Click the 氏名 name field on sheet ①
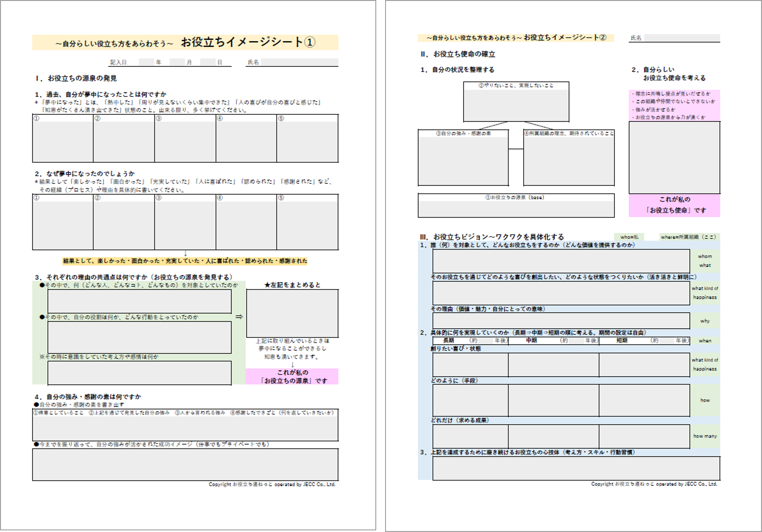The width and height of the screenshot is (762, 532). [x=299, y=62]
